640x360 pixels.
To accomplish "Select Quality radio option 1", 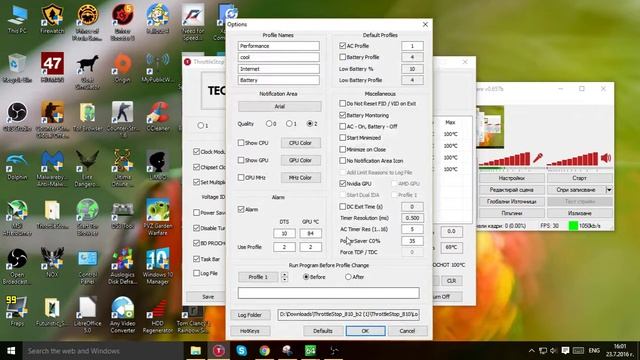I will click(x=289, y=124).
